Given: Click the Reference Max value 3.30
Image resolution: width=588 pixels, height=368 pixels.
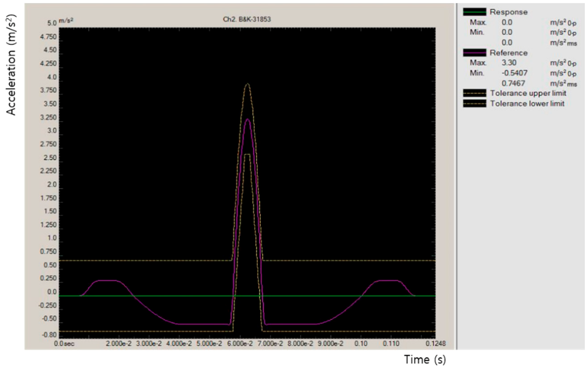Looking at the screenshot, I should coord(509,63).
